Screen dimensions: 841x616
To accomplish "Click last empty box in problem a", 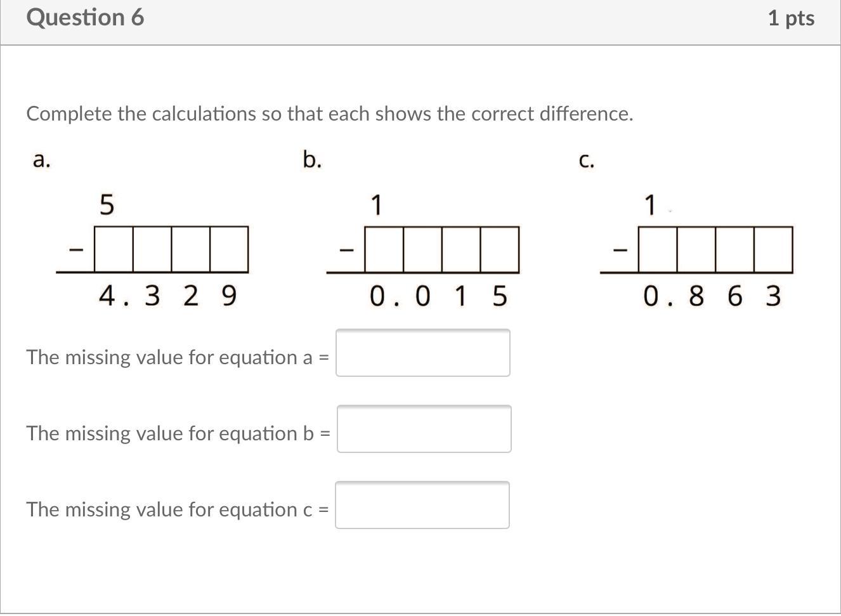I will [x=229, y=249].
